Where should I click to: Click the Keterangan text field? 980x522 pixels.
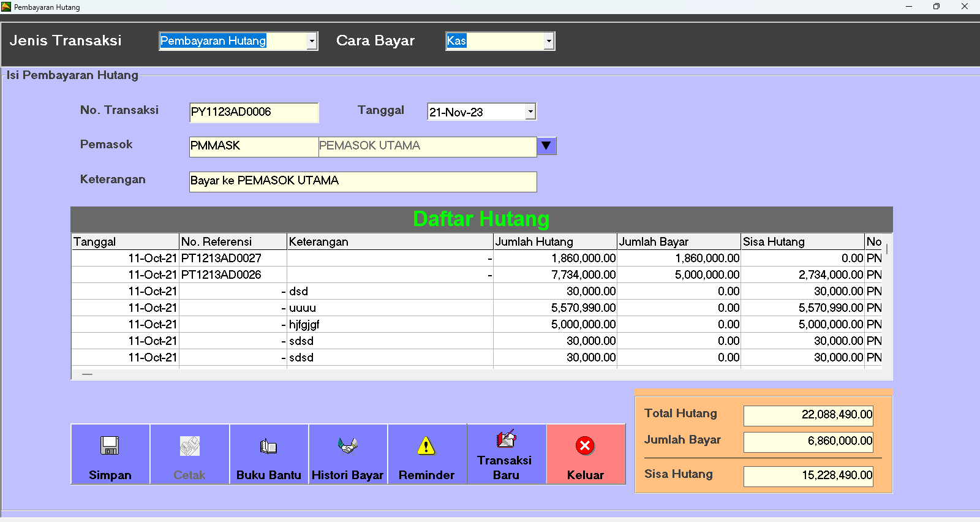click(363, 181)
